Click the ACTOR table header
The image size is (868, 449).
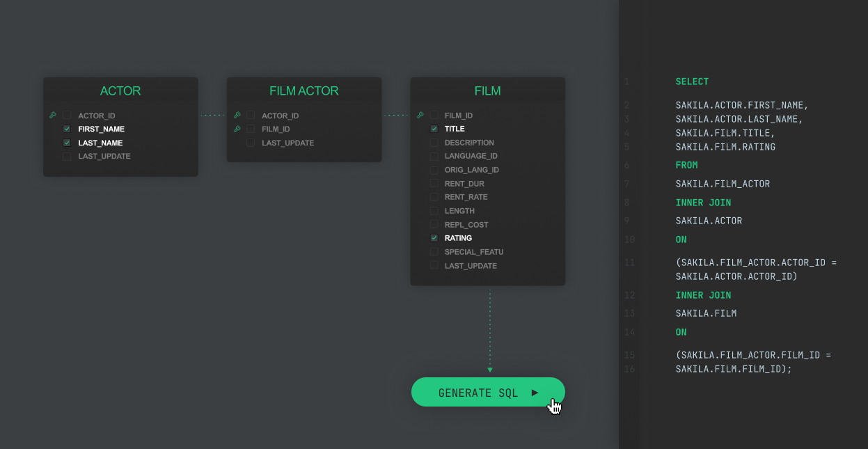tap(120, 90)
